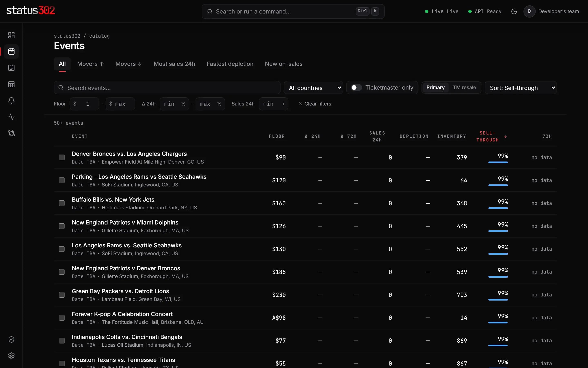Open the Sort: Sell-through dropdown
Viewport: 588px width, 368px height.
tap(521, 88)
